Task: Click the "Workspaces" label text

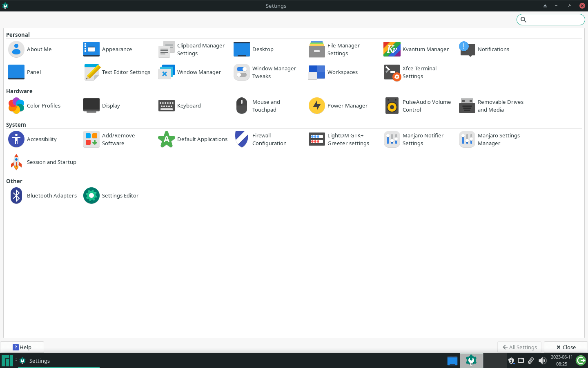Action: [343, 72]
